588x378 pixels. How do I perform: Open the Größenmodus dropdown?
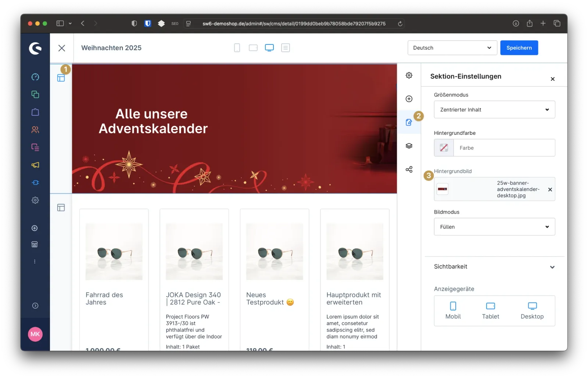494,109
